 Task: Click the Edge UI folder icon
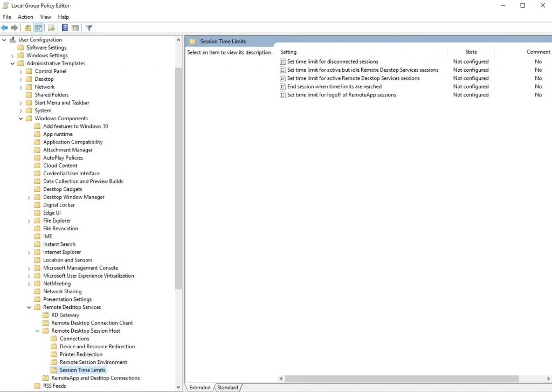tap(37, 213)
